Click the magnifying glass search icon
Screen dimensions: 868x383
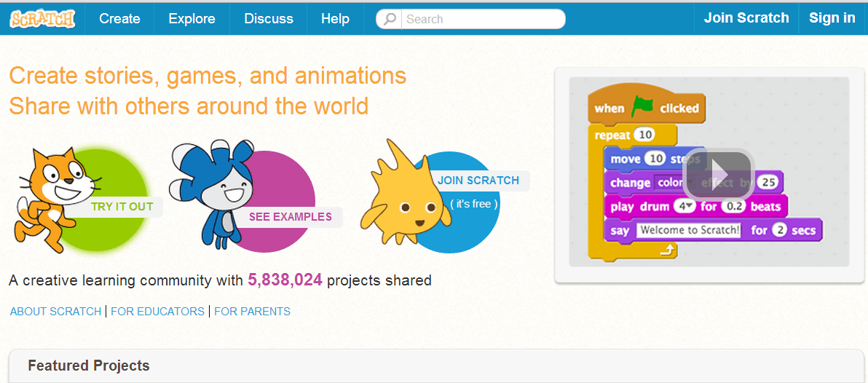390,19
